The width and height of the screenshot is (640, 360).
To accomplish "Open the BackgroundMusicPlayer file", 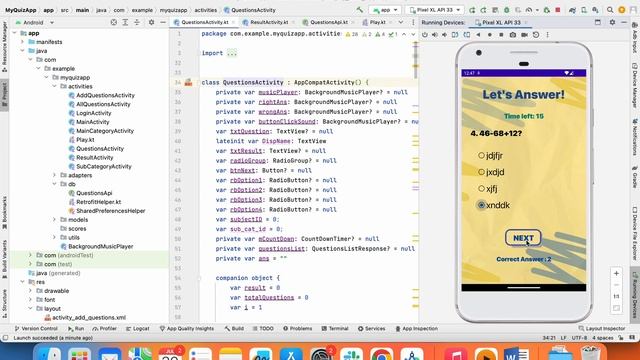I will click(x=100, y=247).
